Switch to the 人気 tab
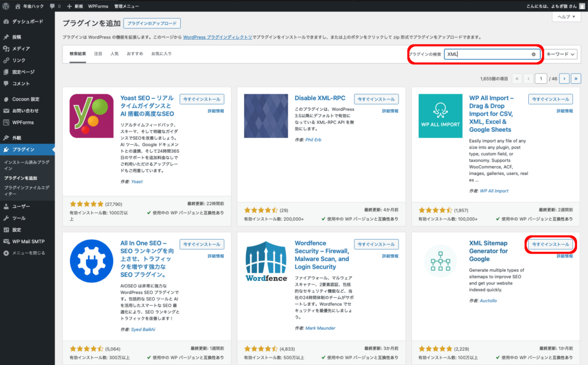This screenshot has width=588, height=365. coord(115,54)
